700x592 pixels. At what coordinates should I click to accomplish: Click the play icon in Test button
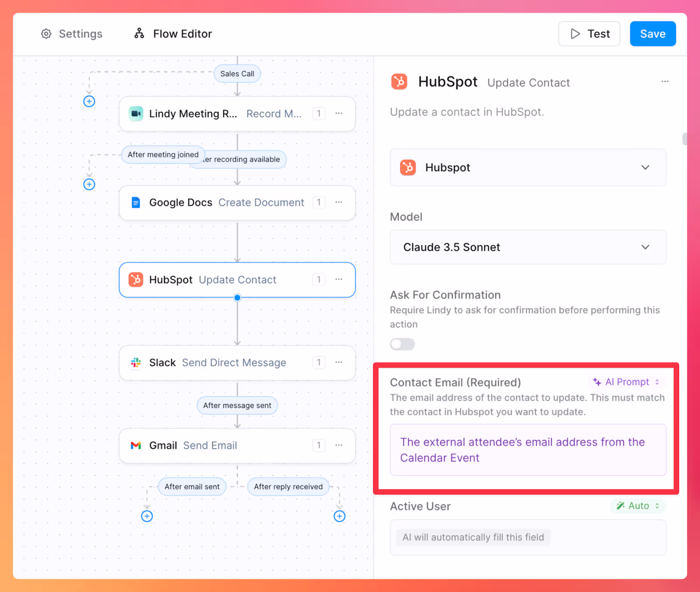click(575, 34)
